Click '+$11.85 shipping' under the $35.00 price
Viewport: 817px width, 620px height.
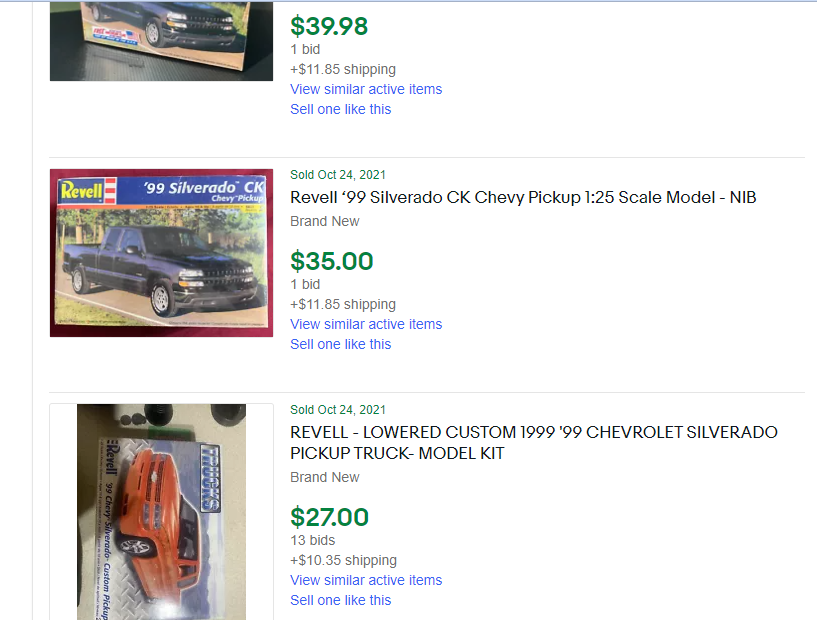point(343,304)
